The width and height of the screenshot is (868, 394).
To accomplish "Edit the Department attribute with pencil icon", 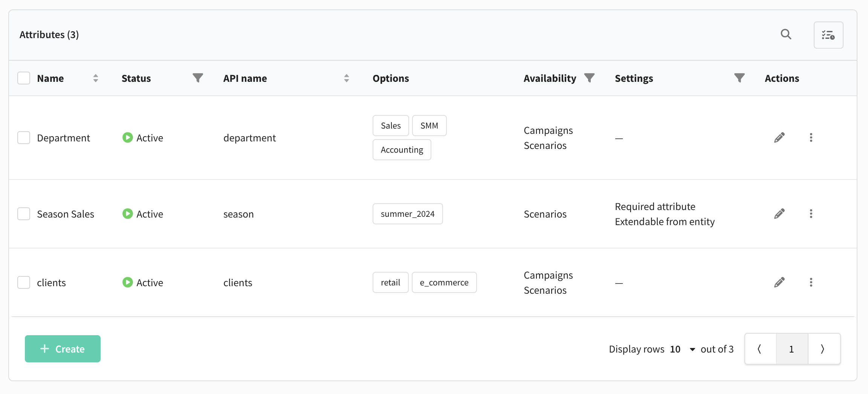I will tap(779, 138).
